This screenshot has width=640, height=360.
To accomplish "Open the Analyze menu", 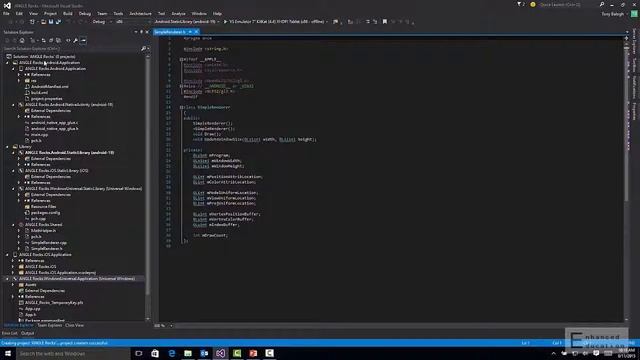I will click(x=178, y=13).
